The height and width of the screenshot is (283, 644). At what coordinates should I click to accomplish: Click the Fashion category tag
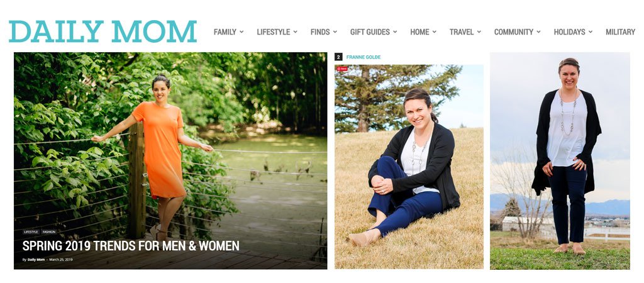(x=49, y=232)
